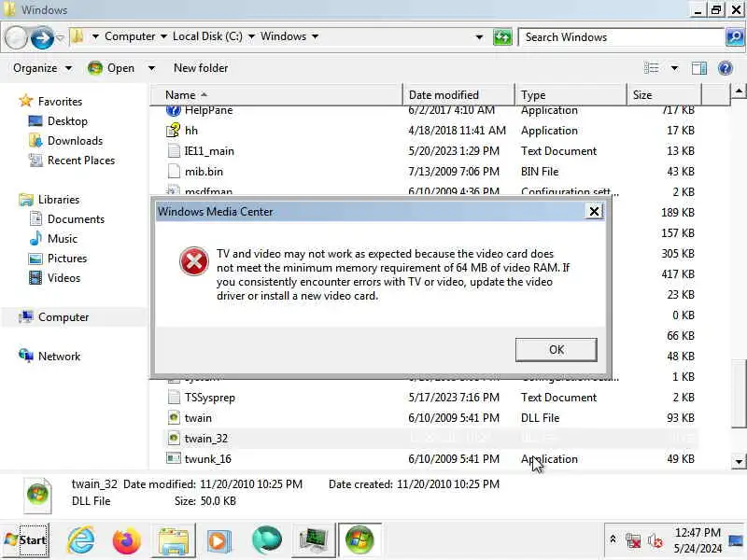Expand the Open button dropdown arrow
This screenshot has width=747, height=560.
point(151,68)
